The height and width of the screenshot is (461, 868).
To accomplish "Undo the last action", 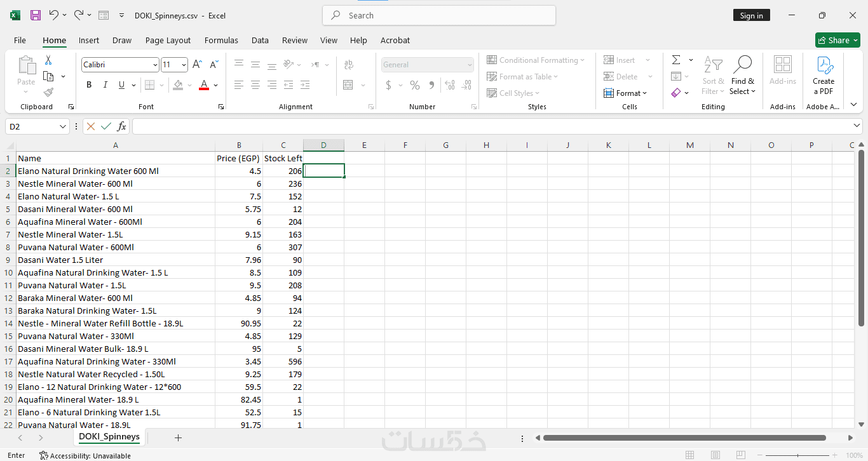I will (54, 15).
